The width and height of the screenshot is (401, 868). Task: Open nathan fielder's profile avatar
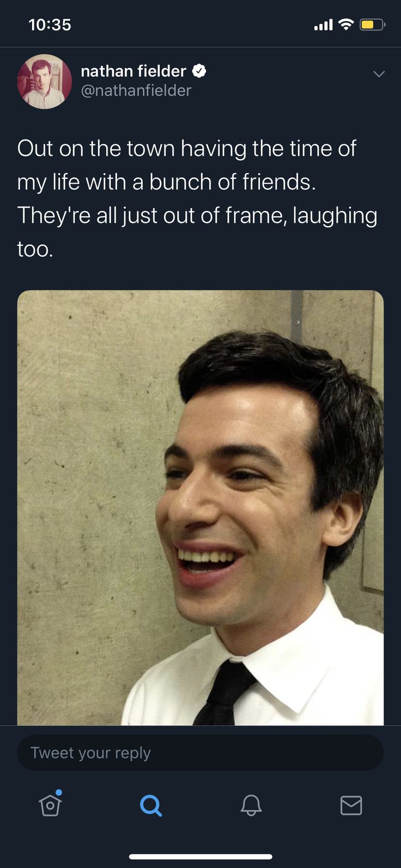click(45, 81)
